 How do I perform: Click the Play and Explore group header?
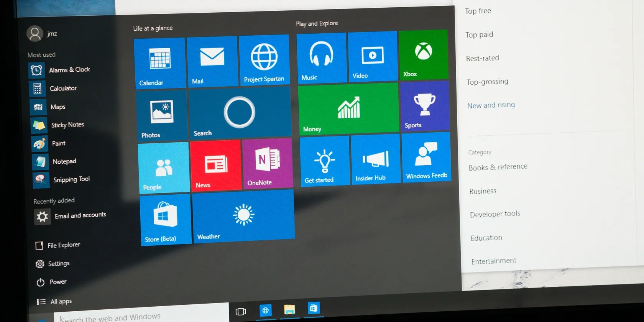point(317,23)
